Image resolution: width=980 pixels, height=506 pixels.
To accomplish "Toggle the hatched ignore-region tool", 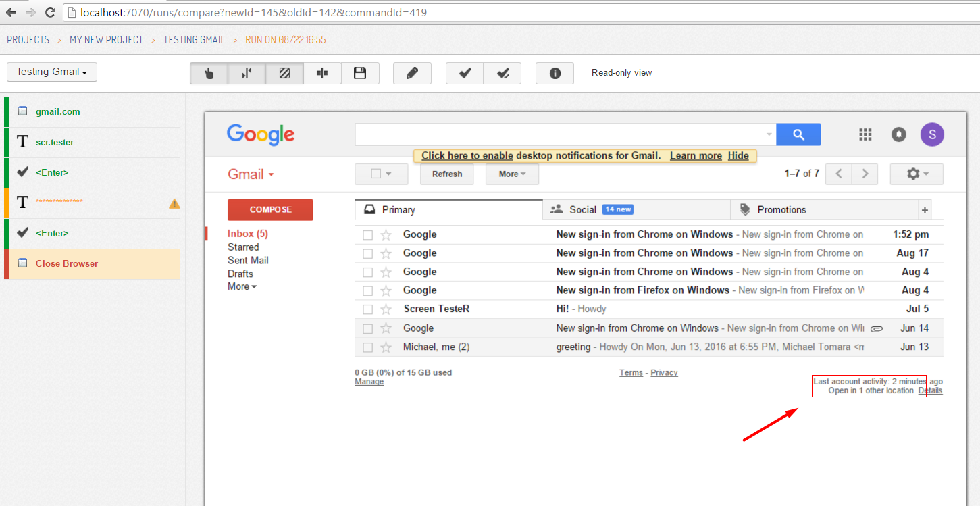I will (285, 73).
